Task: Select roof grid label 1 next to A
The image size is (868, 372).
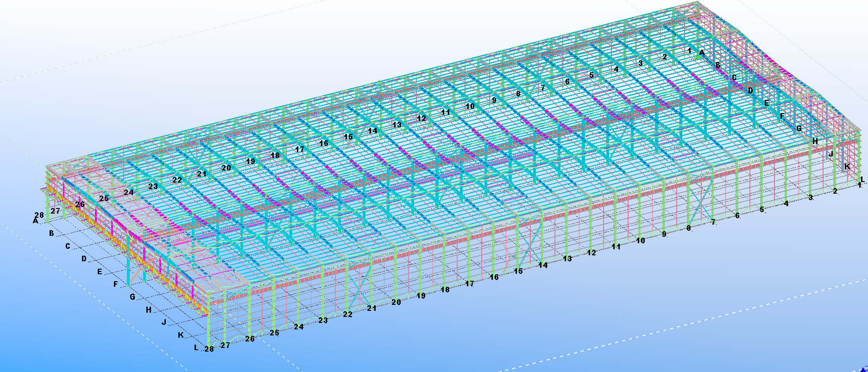Action: (x=689, y=50)
